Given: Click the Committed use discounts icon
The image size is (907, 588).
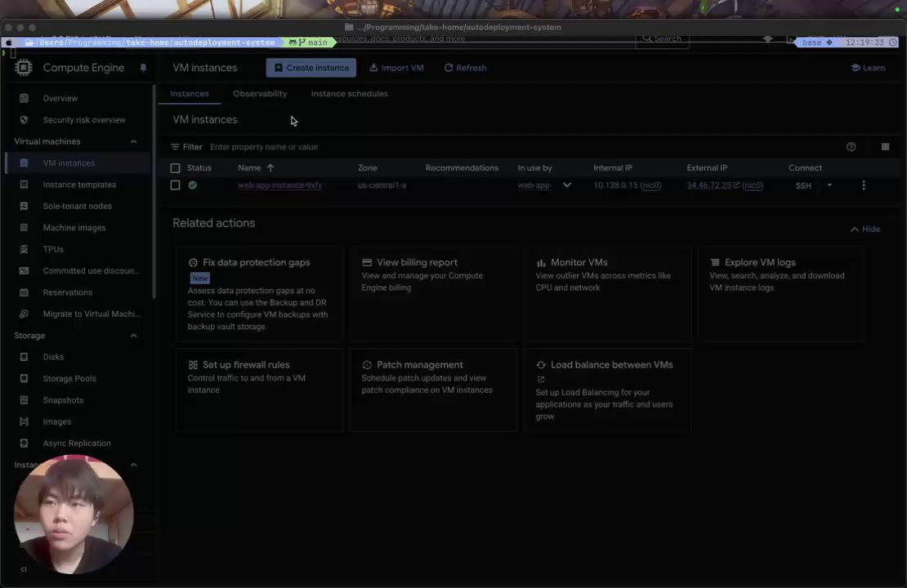Looking at the screenshot, I should click(x=24, y=270).
